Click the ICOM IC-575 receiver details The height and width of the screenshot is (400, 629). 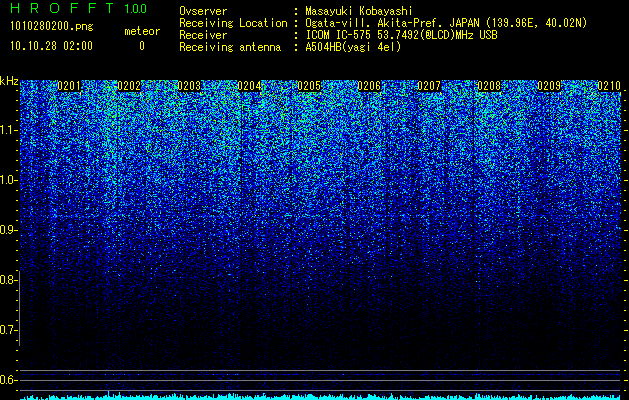401,35
